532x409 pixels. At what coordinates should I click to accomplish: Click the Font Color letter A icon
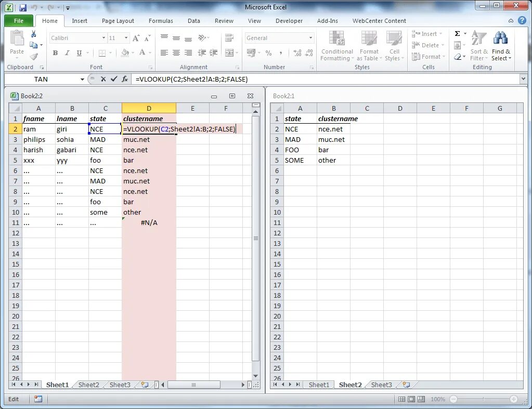[142, 53]
